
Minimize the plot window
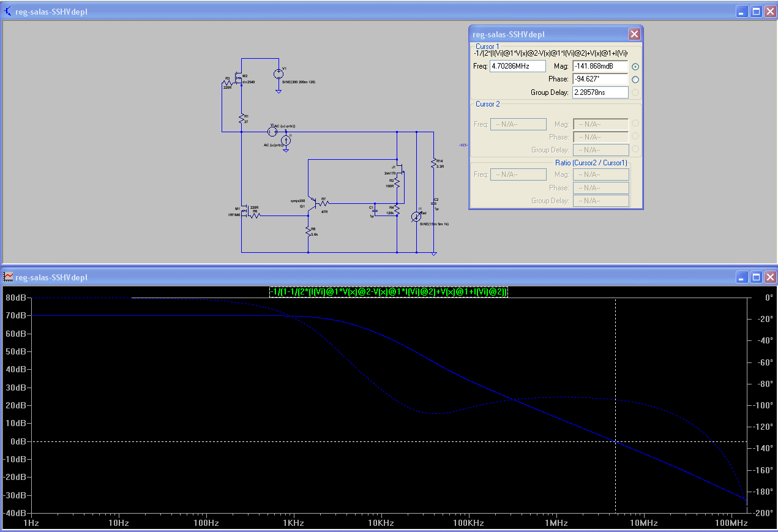click(x=742, y=277)
